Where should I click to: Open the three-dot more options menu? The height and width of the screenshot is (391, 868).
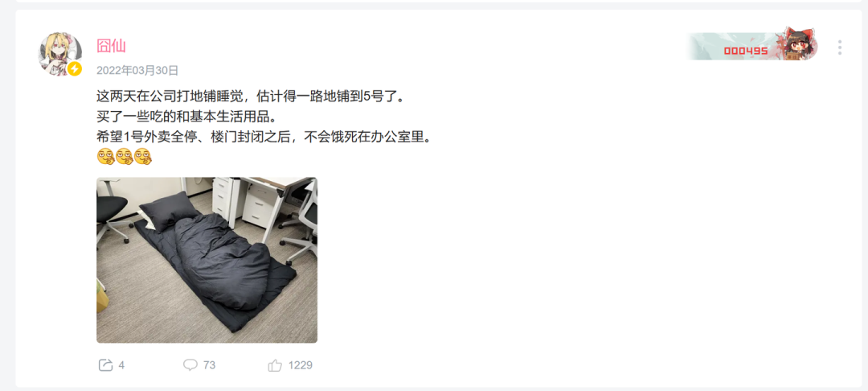[x=840, y=47]
